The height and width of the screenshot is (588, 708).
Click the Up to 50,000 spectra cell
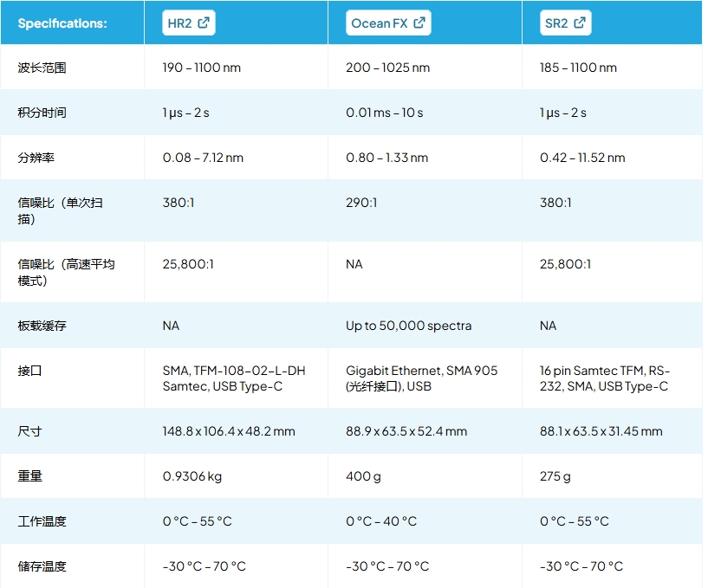pos(409,326)
